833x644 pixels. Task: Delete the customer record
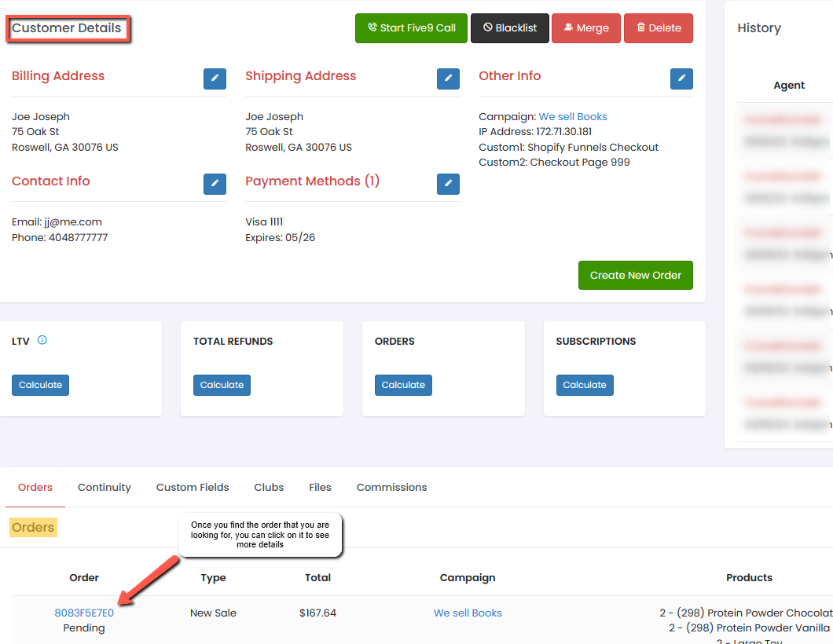(658, 28)
